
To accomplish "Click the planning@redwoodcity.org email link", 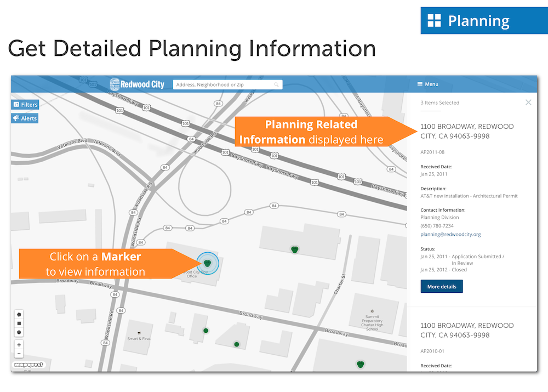I will click(x=450, y=234).
